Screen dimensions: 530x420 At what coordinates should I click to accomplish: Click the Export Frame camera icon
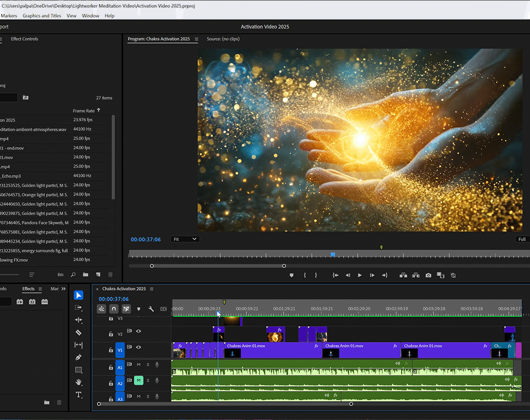429,276
